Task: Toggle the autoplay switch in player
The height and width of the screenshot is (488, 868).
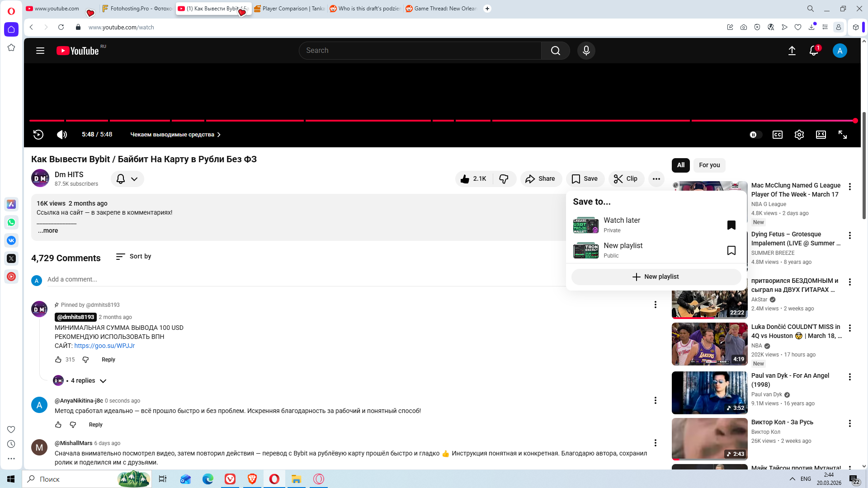Action: pyautogui.click(x=755, y=135)
